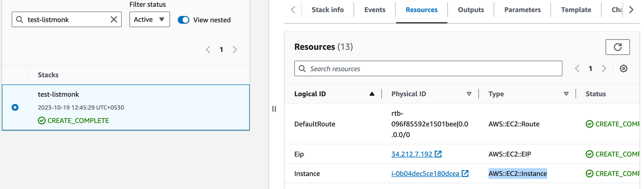Refresh the resources list
The image size is (644, 189).
pos(617,47)
